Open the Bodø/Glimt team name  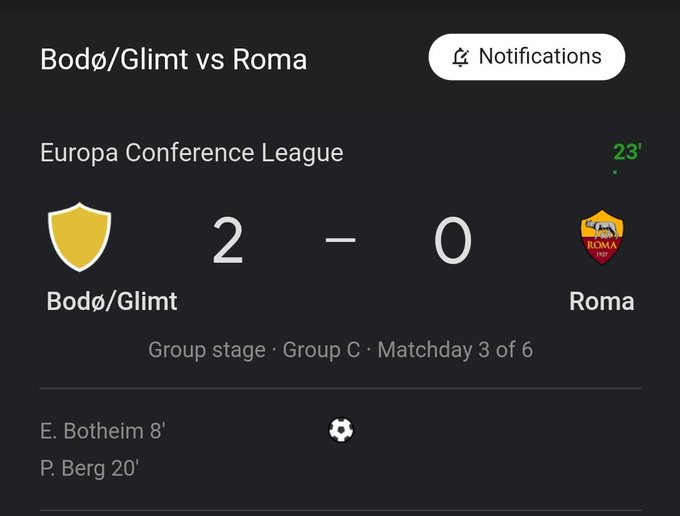(x=112, y=301)
